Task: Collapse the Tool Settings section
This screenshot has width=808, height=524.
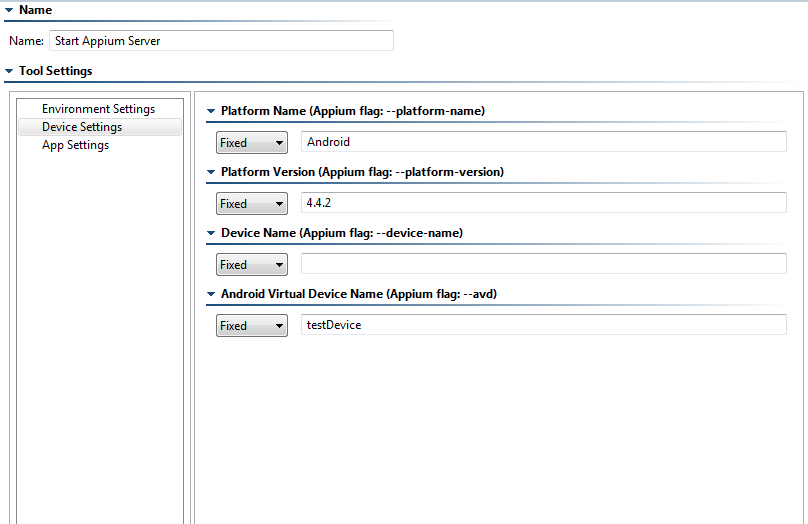Action: click(x=9, y=71)
